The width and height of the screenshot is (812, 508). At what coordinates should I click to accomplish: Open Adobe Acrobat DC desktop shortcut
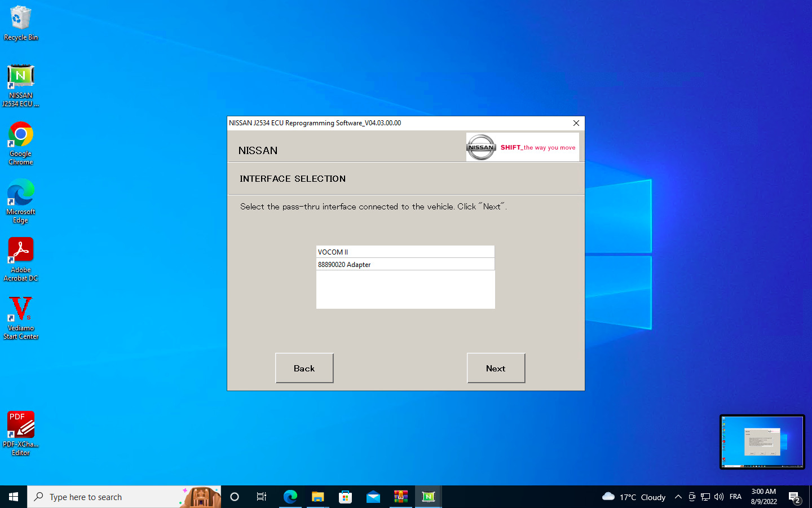21,260
